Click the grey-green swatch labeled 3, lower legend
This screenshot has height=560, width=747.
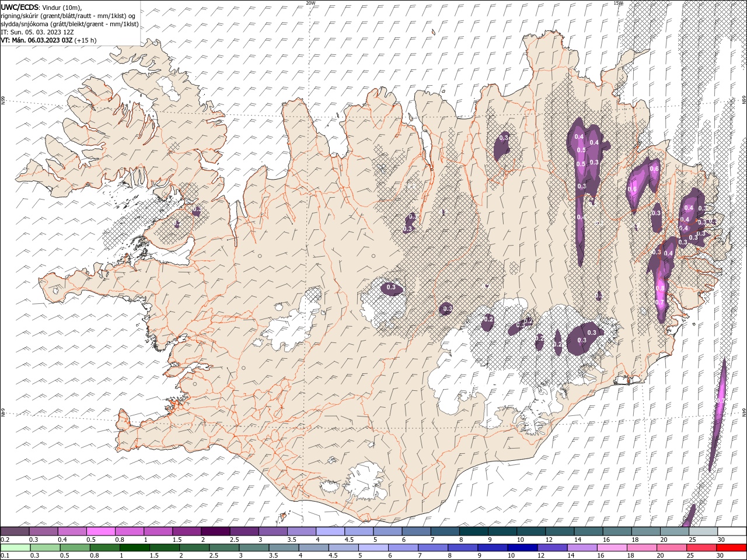[x=254, y=548]
